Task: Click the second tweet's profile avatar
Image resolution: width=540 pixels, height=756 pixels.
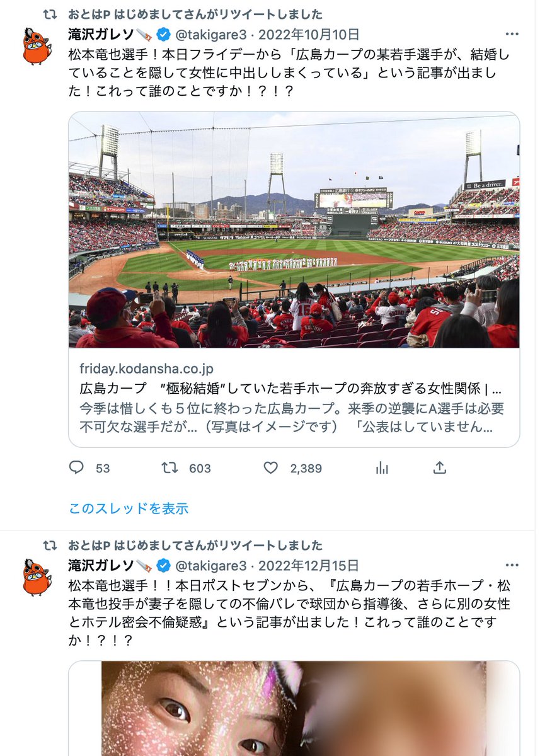Action: pos(37,576)
